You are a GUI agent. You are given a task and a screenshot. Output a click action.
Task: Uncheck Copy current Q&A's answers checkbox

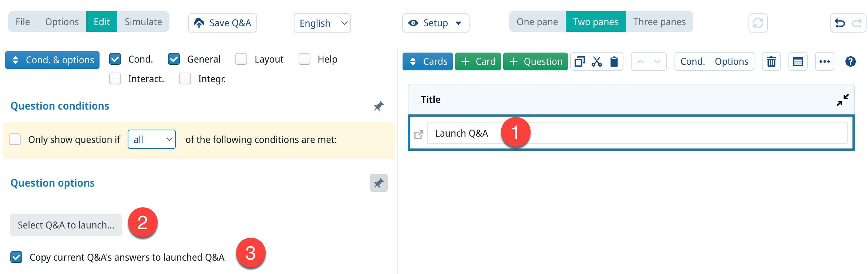coord(16,257)
